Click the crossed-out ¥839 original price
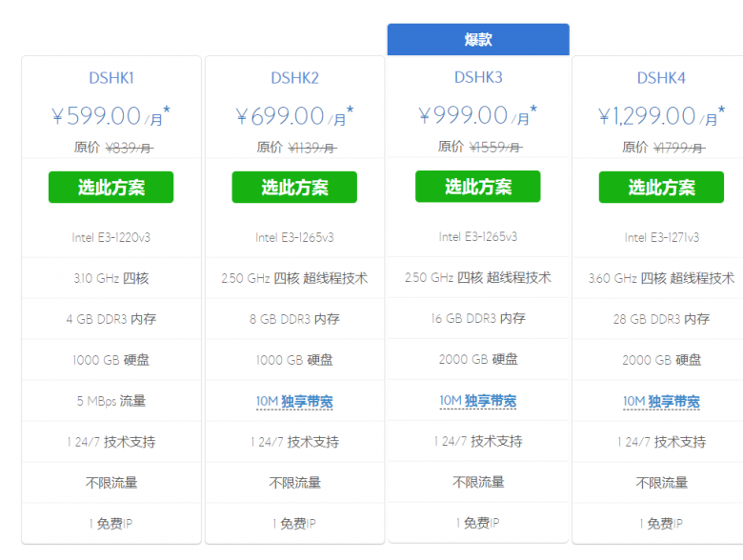This screenshot has width=743, height=560. 129,148
